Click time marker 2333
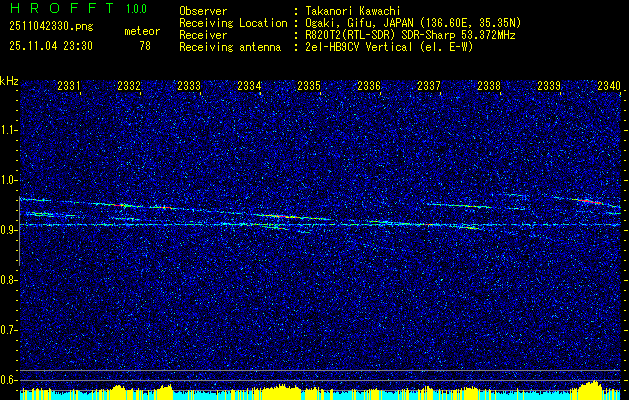Image resolution: width=629 pixels, height=400 pixels. pyautogui.click(x=189, y=86)
